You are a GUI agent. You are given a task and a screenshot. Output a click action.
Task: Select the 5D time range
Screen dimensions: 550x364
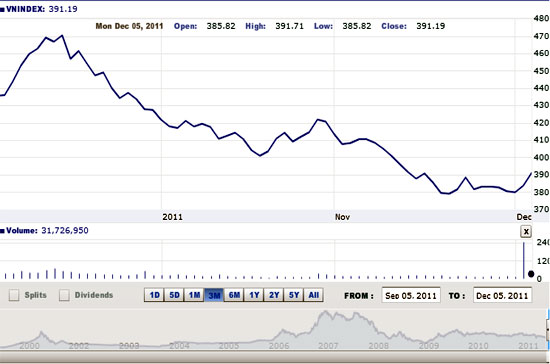click(174, 295)
